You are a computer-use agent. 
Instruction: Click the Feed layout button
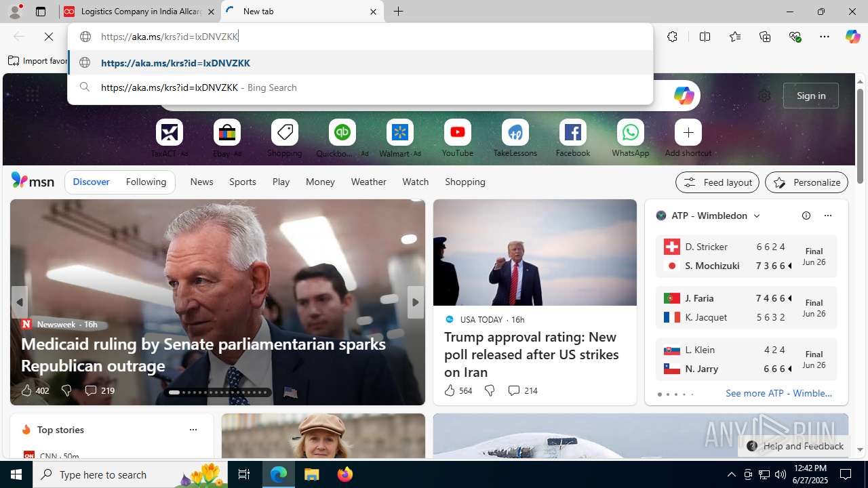click(717, 182)
